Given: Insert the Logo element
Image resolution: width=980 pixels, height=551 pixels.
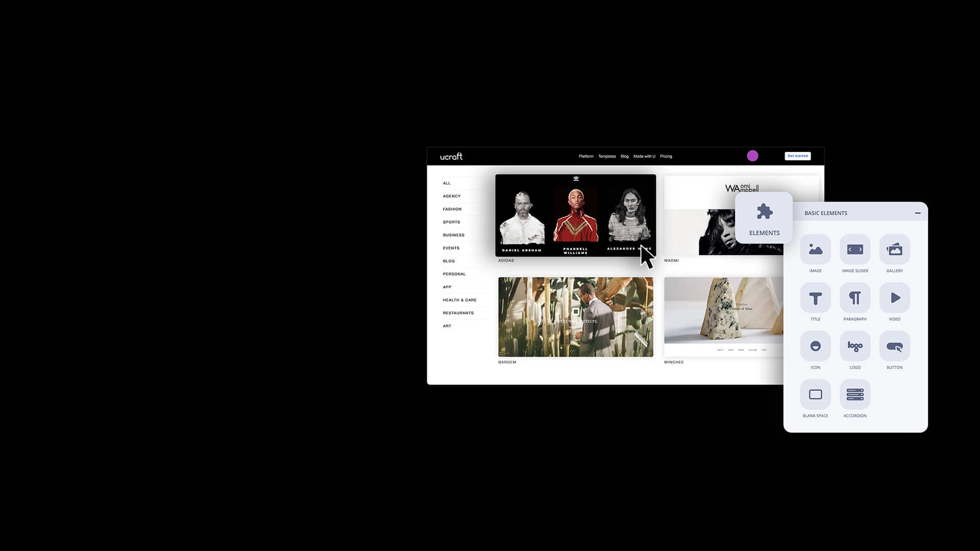Looking at the screenshot, I should click(x=855, y=346).
